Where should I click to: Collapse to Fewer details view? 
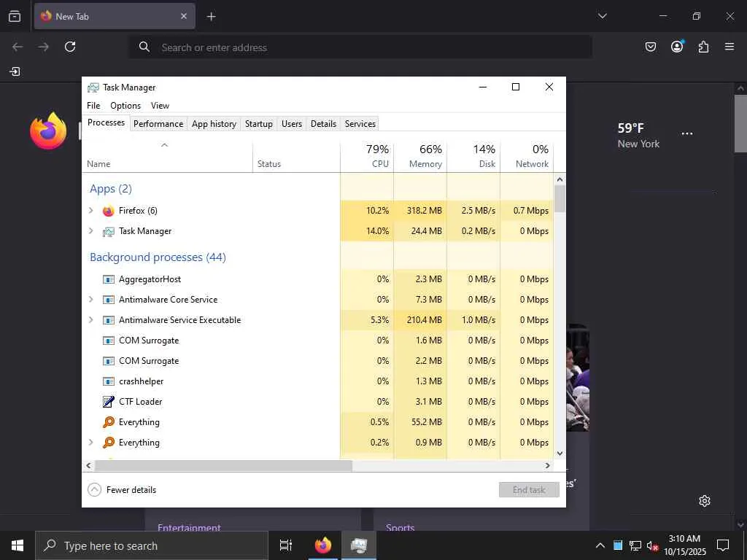[x=122, y=490]
